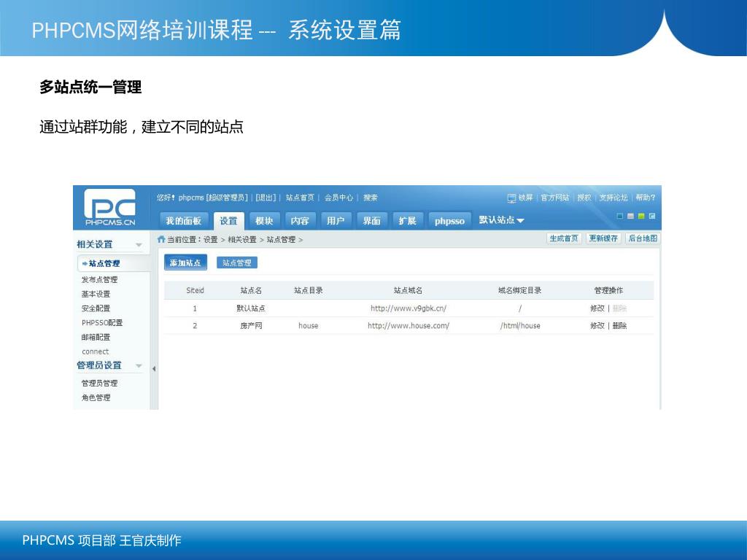Click the 域名绑定目录 column header
Image resolution: width=747 pixels, height=560 pixels.
519,290
